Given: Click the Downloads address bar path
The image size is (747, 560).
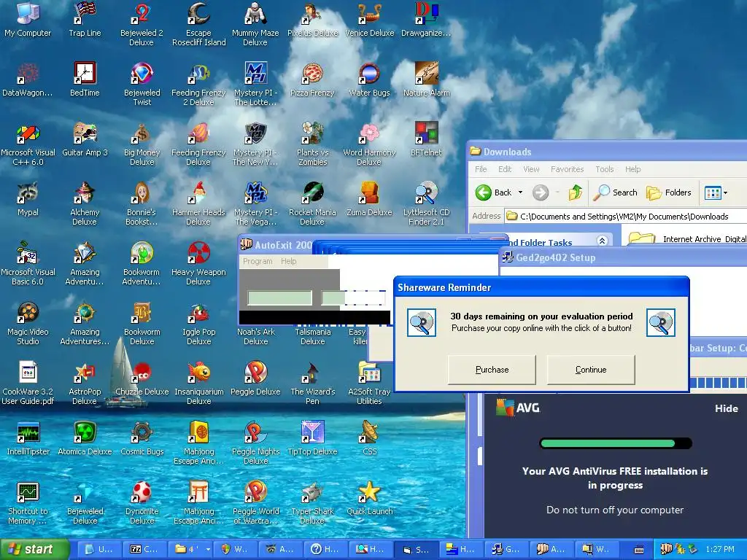Looking at the screenshot, I should click(624, 216).
